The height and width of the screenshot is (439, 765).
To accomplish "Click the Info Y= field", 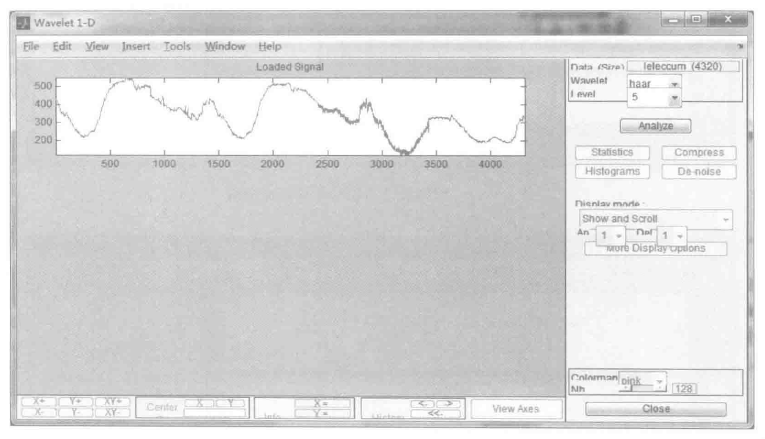I will coord(322,414).
